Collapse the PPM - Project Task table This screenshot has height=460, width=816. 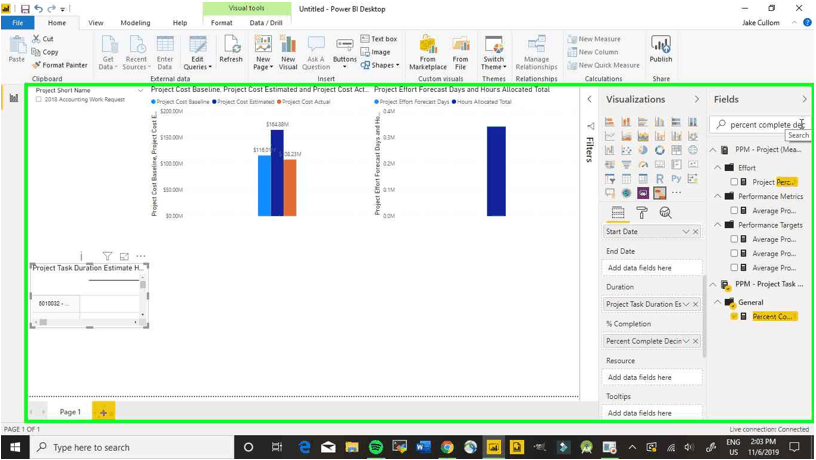[x=713, y=284]
